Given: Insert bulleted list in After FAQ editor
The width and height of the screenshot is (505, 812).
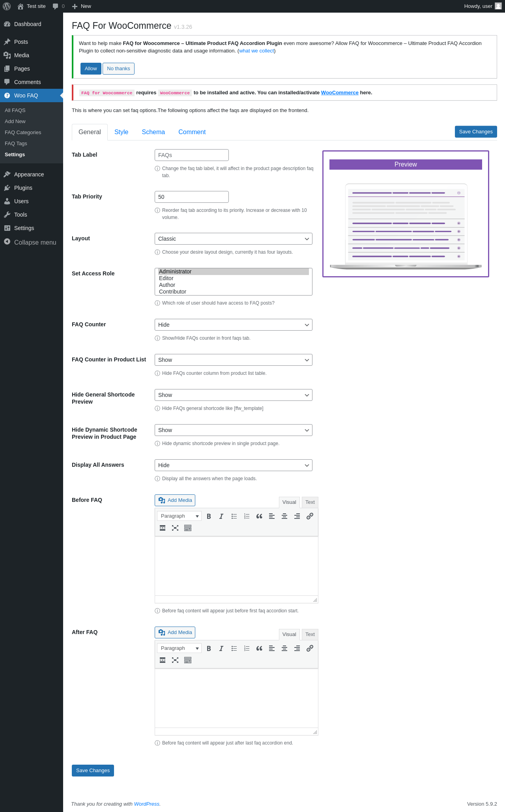Looking at the screenshot, I should [x=234, y=648].
